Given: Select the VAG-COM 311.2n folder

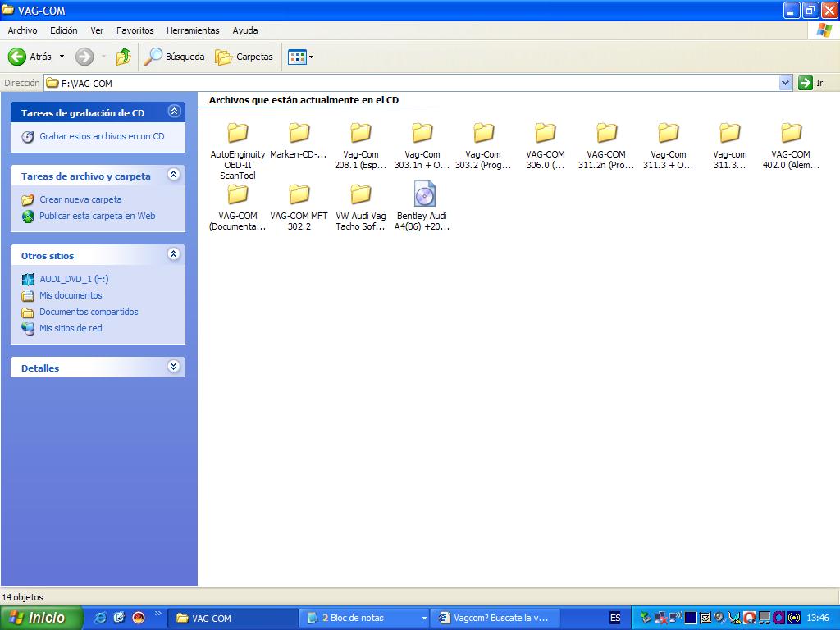Looking at the screenshot, I should click(606, 146).
